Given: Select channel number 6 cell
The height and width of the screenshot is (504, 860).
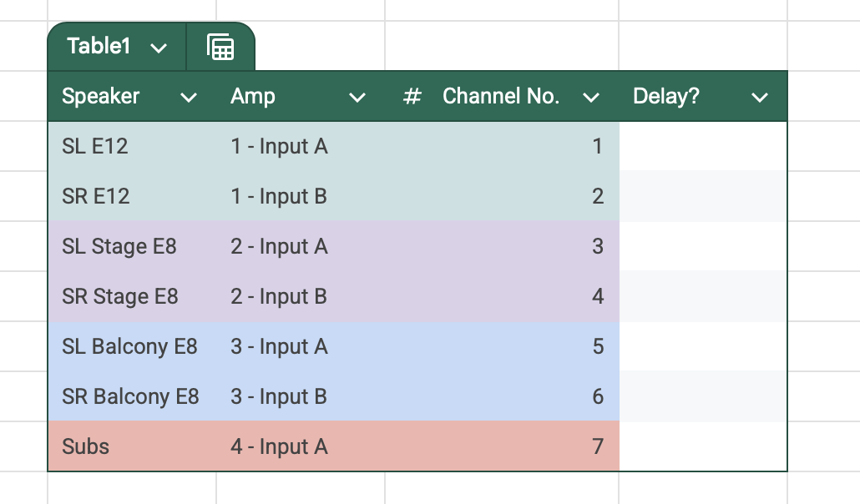Looking at the screenshot, I should point(502,396).
